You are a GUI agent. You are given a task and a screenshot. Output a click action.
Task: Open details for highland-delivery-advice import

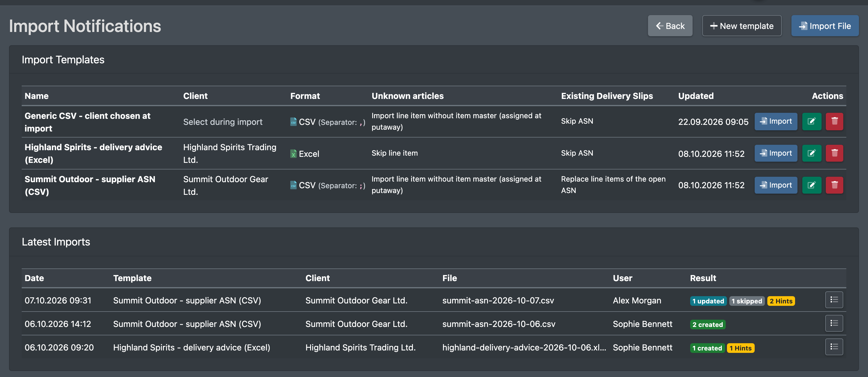coord(834,347)
